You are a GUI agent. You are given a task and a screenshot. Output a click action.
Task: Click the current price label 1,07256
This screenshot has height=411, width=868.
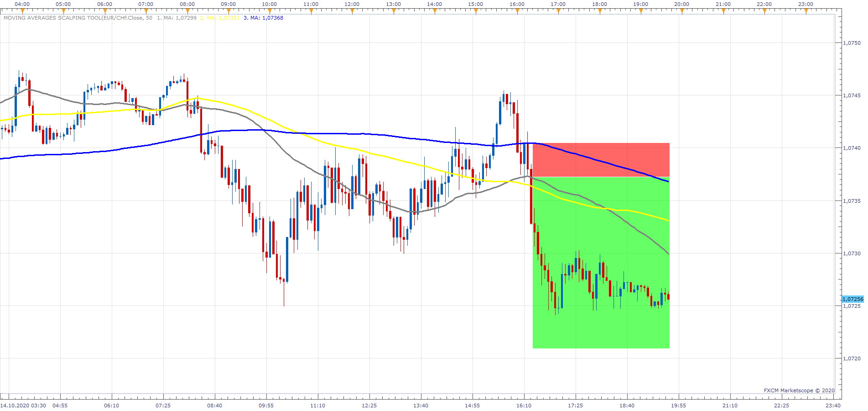(852, 299)
